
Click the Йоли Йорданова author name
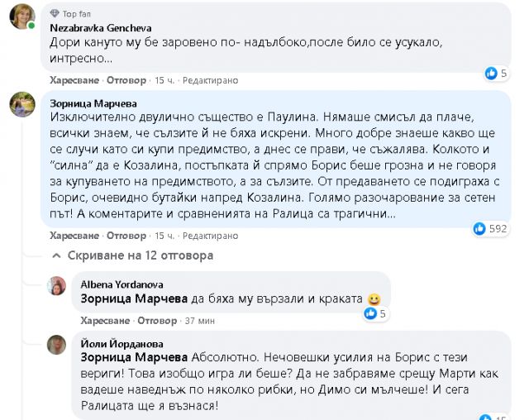(122, 344)
